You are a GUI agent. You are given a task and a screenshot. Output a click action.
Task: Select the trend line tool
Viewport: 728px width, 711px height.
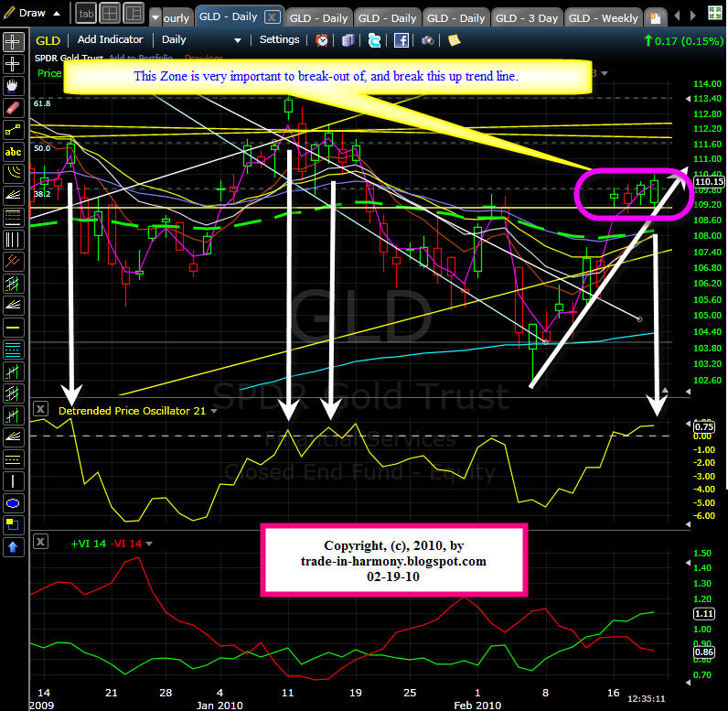(13, 130)
